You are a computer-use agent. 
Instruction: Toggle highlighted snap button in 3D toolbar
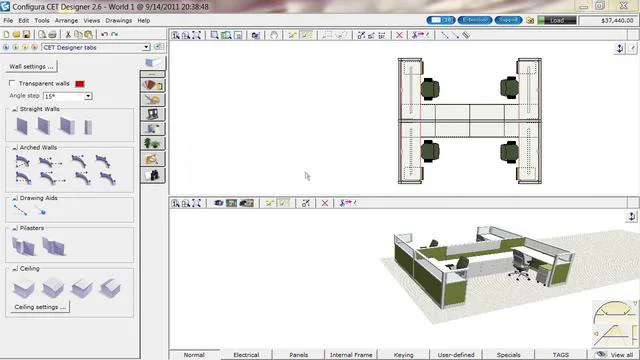coord(283,203)
